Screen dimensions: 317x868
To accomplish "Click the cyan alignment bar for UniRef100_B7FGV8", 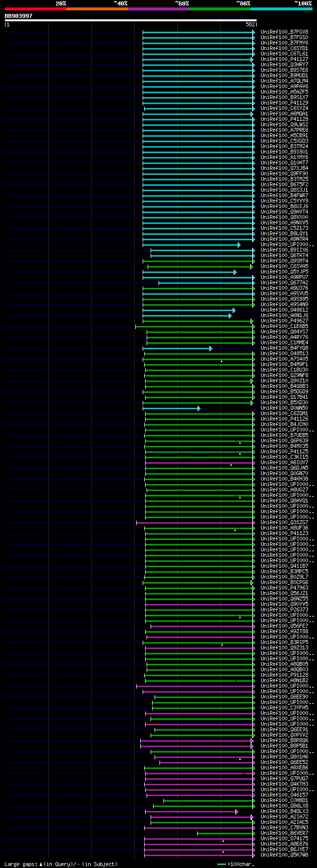I will [x=199, y=32].
